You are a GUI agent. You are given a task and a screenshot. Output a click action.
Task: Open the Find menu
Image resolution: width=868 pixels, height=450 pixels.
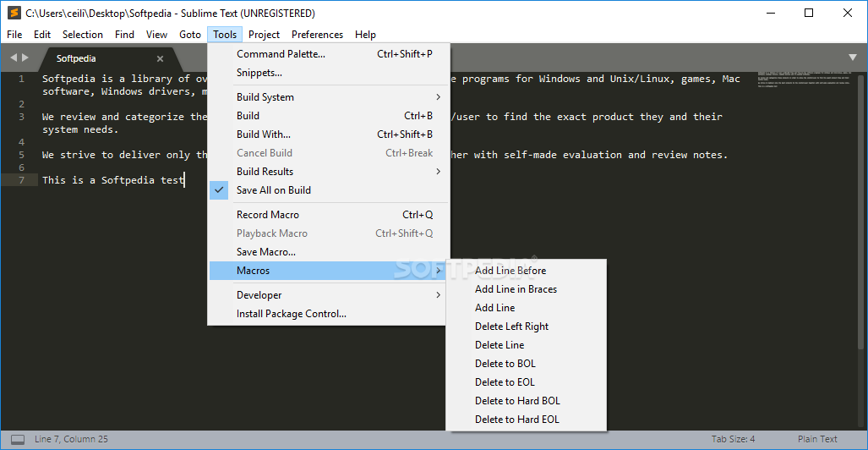pyautogui.click(x=124, y=35)
